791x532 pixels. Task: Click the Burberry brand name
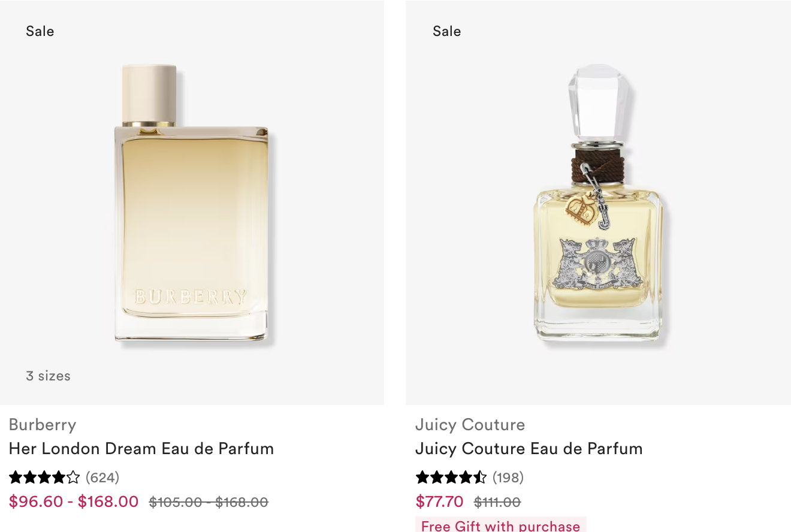tap(43, 425)
